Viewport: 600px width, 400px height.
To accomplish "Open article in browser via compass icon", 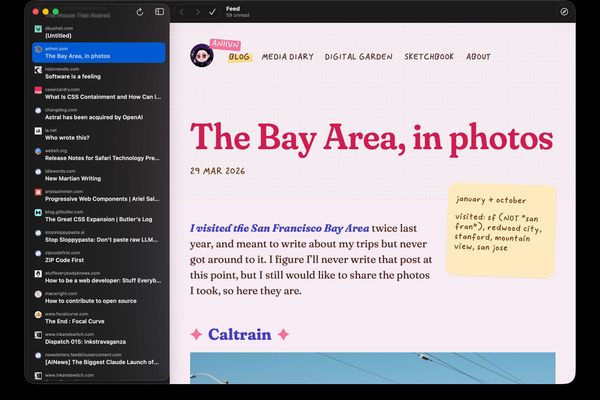I will 564,12.
